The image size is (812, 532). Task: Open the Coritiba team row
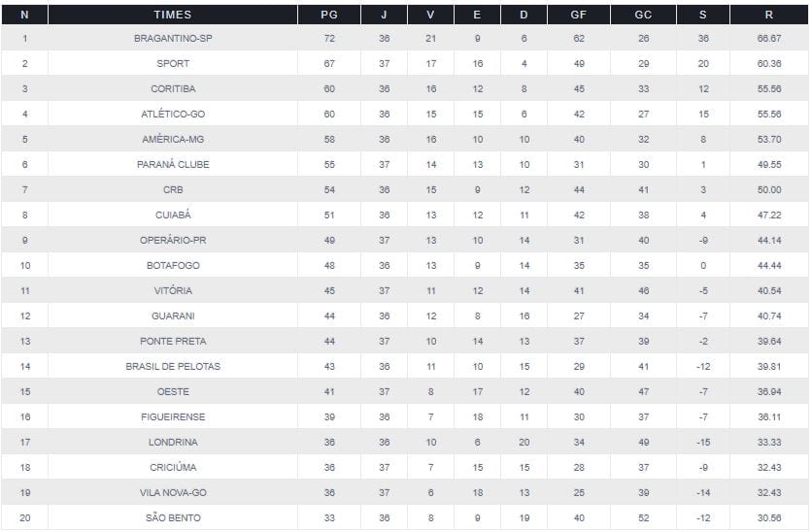pyautogui.click(x=173, y=89)
